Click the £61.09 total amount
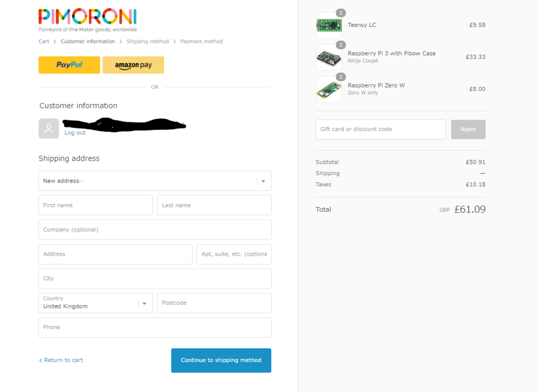Viewport: 539px width, 392px height. point(470,209)
